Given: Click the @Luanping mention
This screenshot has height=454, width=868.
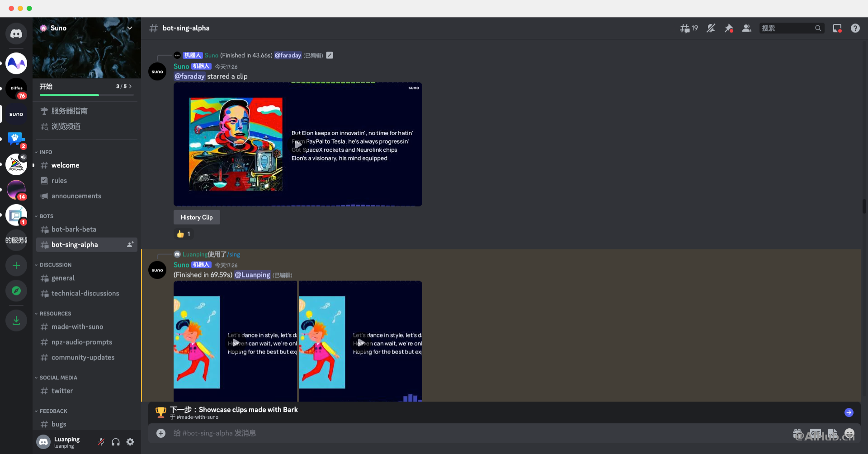Looking at the screenshot, I should (x=252, y=275).
